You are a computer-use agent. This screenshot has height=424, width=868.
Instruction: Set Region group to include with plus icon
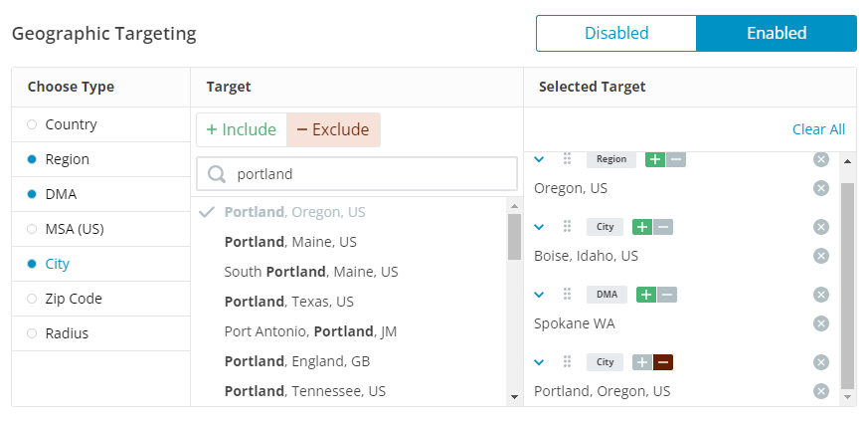pos(655,159)
